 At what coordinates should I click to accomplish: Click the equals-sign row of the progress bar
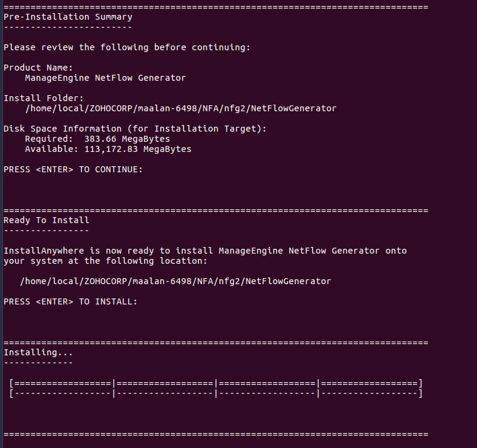click(216, 383)
